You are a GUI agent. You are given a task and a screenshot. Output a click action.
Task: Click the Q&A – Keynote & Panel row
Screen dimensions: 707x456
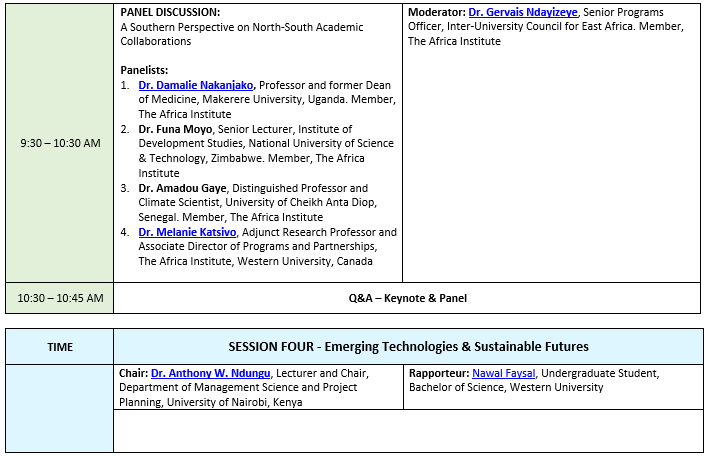(407, 298)
